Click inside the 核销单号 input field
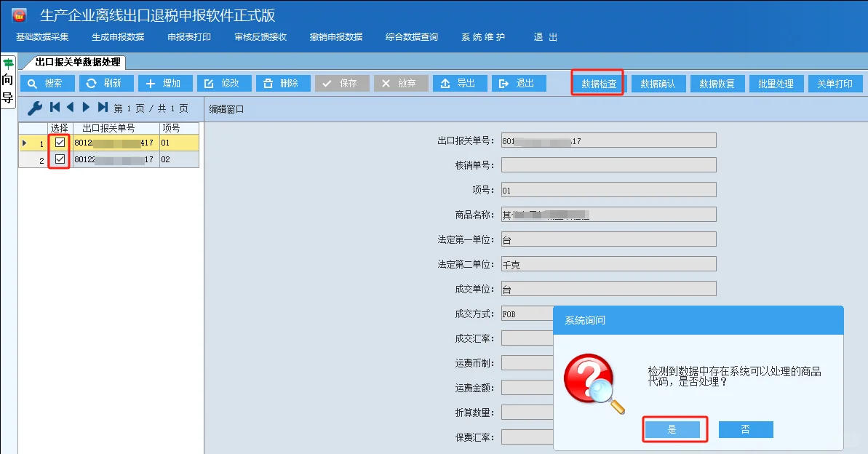The height and width of the screenshot is (454, 868). [608, 164]
